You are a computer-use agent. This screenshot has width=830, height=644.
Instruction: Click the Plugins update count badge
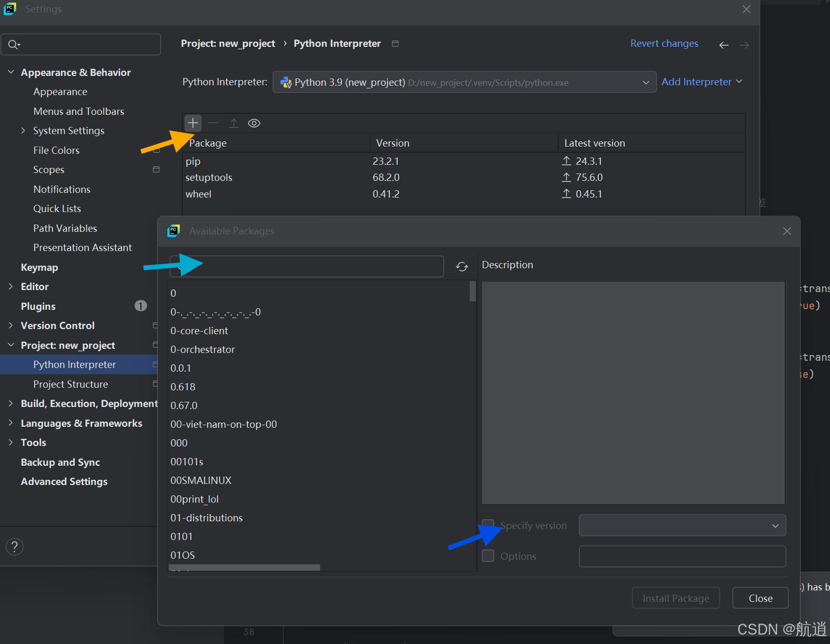point(141,306)
